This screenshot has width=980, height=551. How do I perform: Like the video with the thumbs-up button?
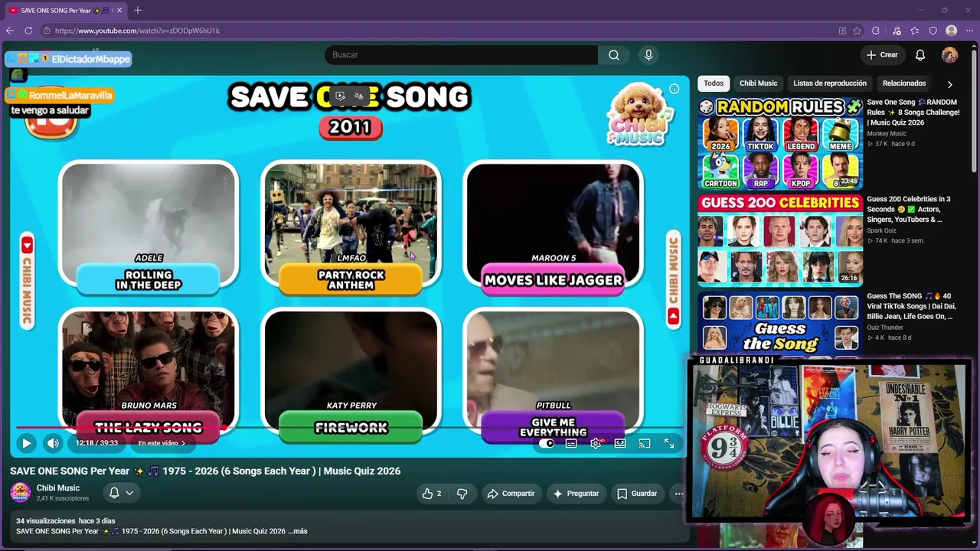click(x=432, y=494)
